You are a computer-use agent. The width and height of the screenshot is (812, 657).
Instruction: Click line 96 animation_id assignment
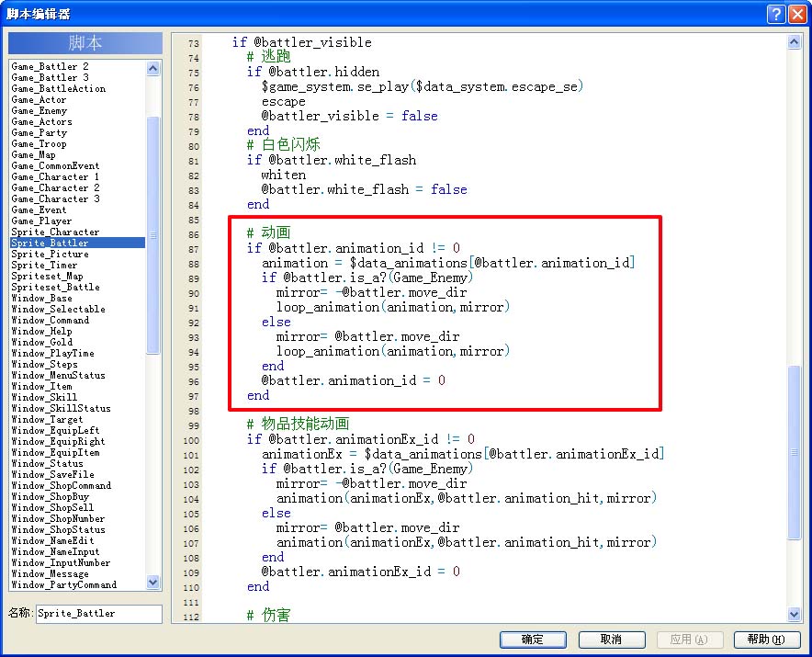353,380
